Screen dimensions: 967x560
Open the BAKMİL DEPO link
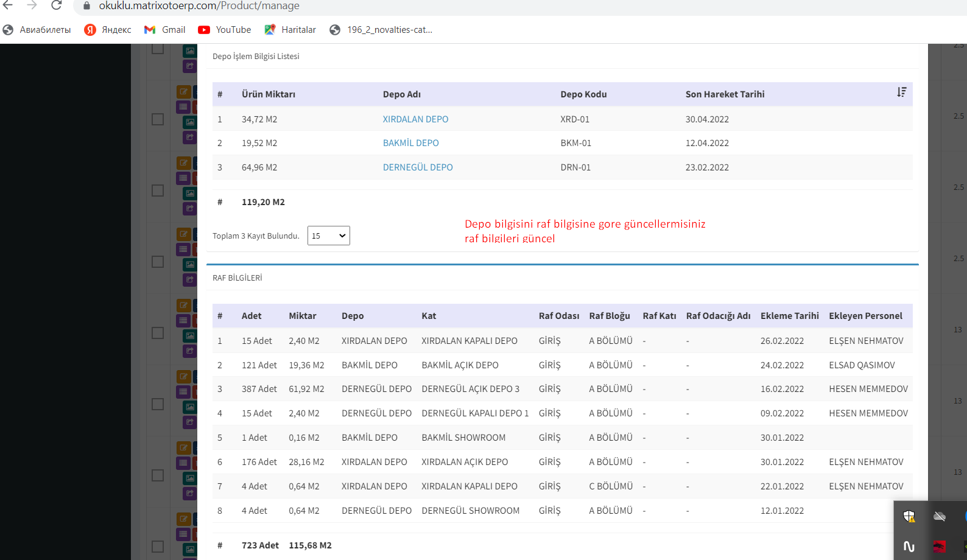pyautogui.click(x=410, y=143)
